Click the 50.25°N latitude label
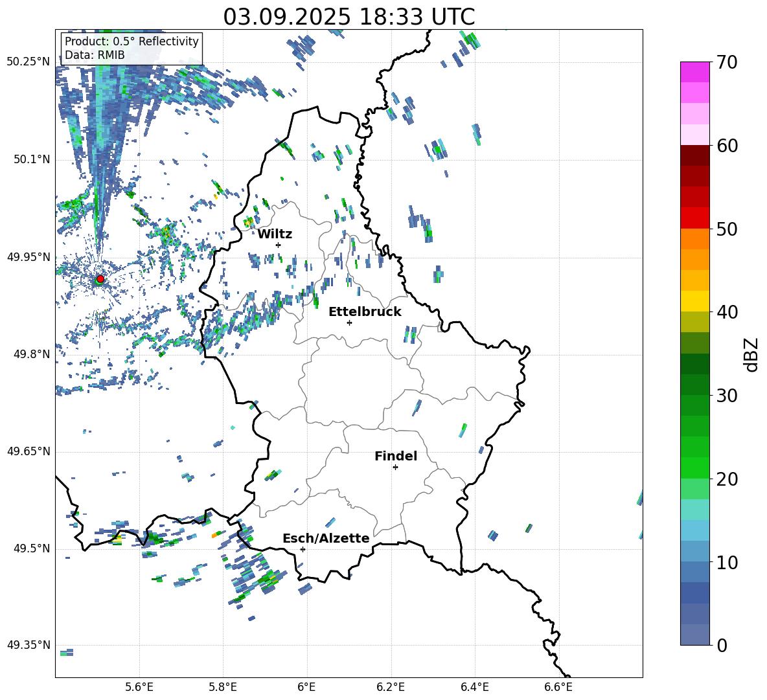767x700 pixels. (x=29, y=62)
